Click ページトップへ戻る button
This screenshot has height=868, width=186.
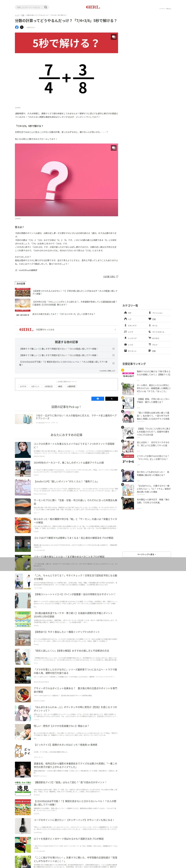pyautogui.click(x=146, y=554)
